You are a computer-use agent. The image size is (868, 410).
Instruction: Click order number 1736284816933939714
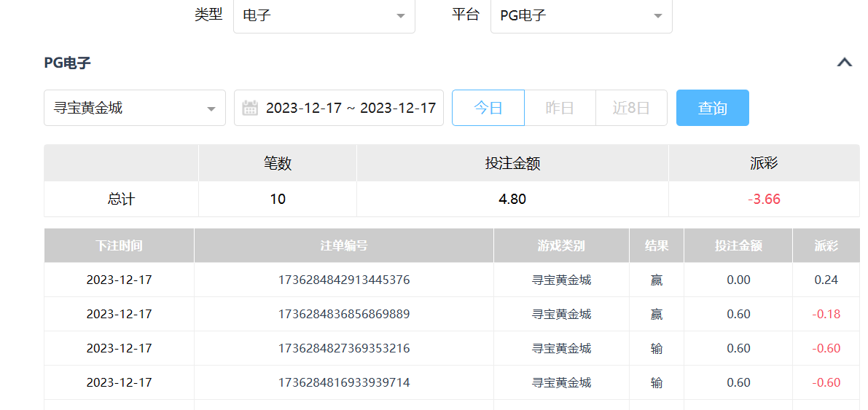344,383
